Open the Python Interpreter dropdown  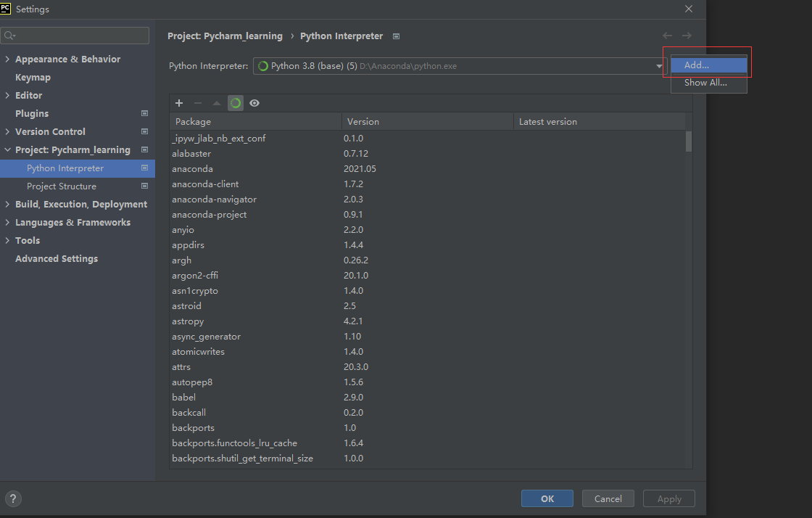(x=658, y=65)
